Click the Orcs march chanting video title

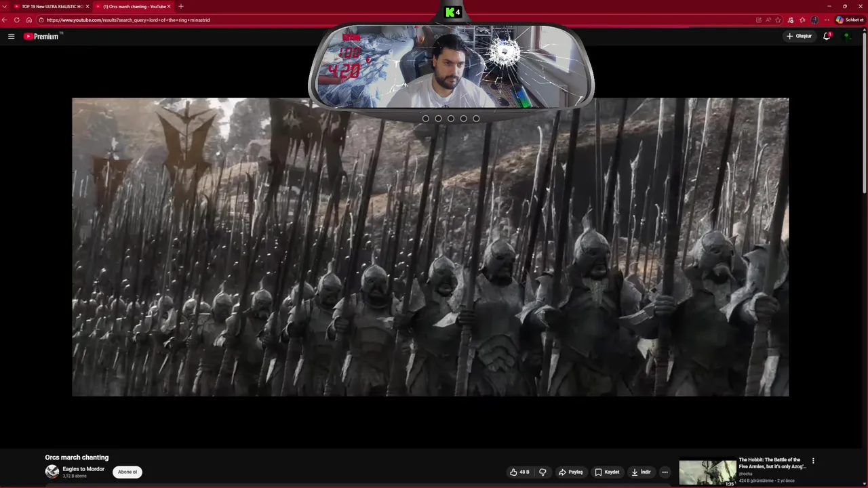(x=77, y=457)
